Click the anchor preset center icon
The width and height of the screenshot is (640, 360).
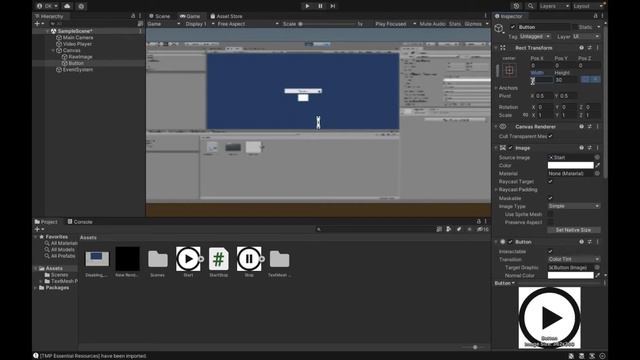(x=509, y=70)
